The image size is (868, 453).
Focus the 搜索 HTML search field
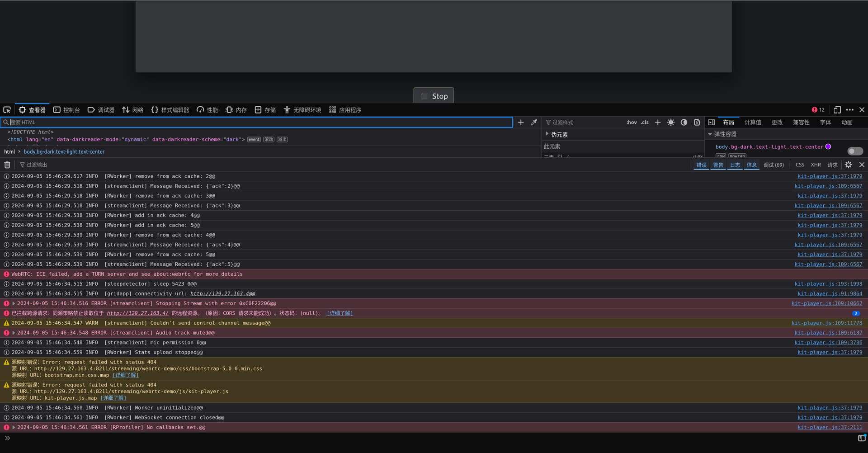pos(257,122)
